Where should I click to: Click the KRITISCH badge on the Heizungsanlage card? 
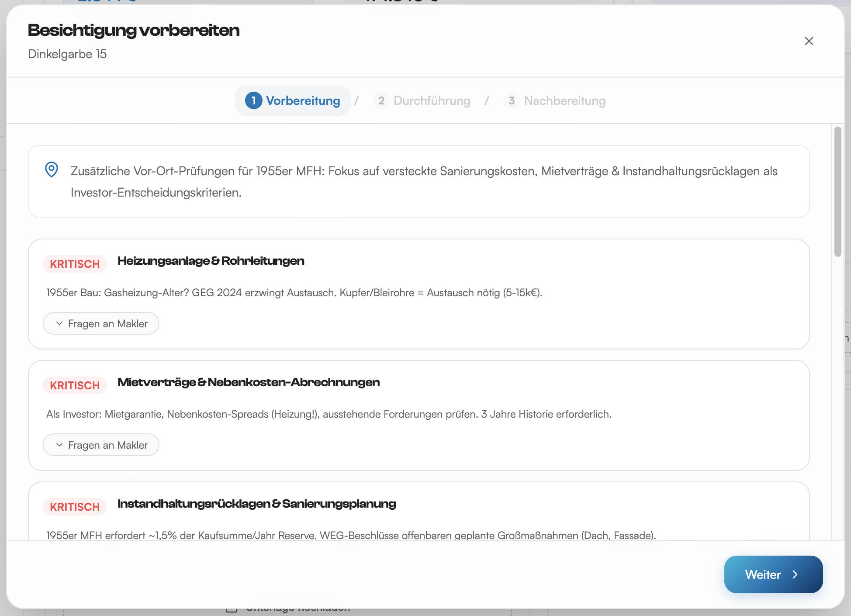click(x=74, y=263)
